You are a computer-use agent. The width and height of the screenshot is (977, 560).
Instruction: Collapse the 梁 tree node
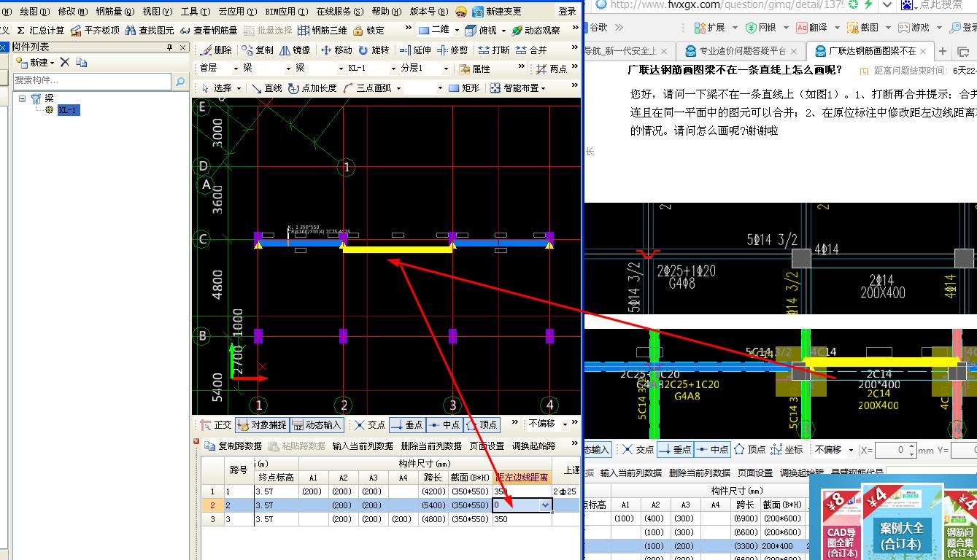(x=23, y=98)
